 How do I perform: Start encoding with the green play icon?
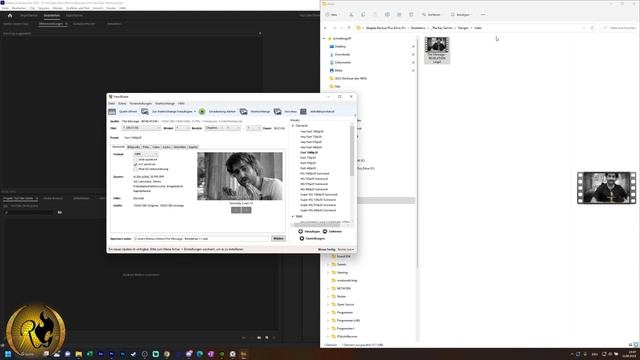(x=202, y=111)
